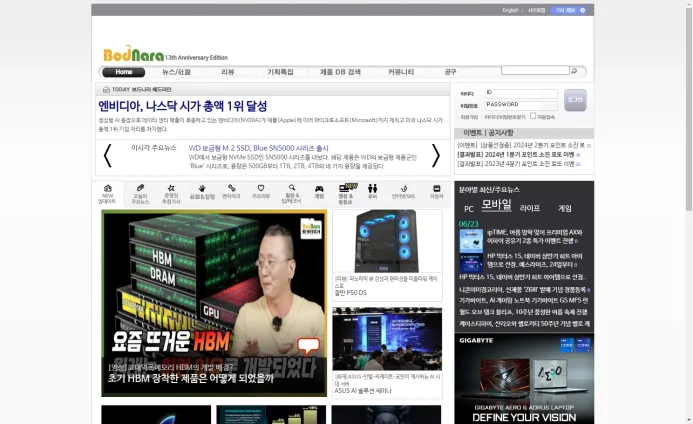Open the 인터넷/SNS icon category
The height and width of the screenshot is (424, 693).
pos(403,191)
